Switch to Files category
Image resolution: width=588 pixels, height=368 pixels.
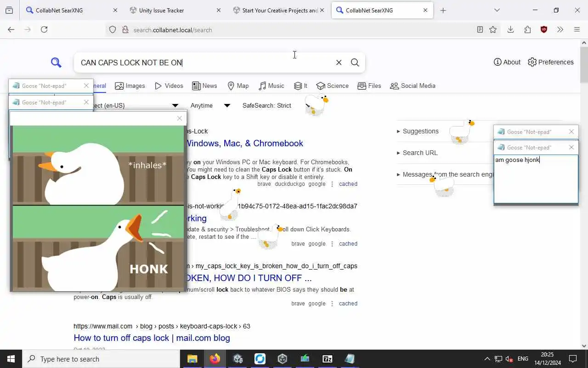point(369,86)
